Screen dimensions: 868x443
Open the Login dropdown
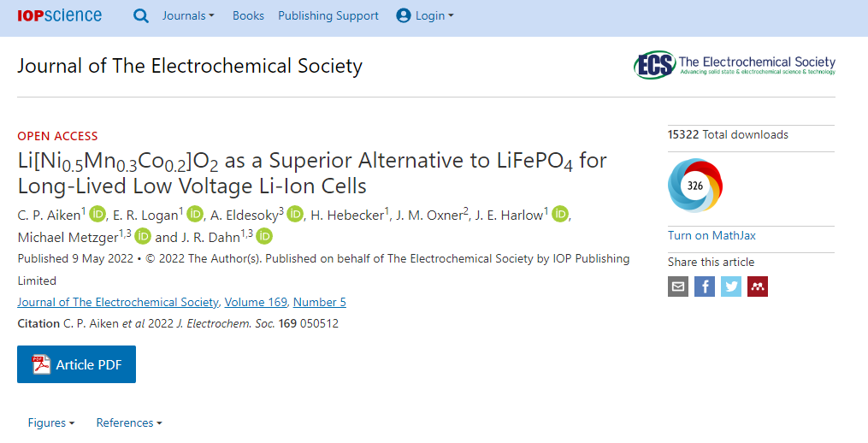click(x=425, y=15)
